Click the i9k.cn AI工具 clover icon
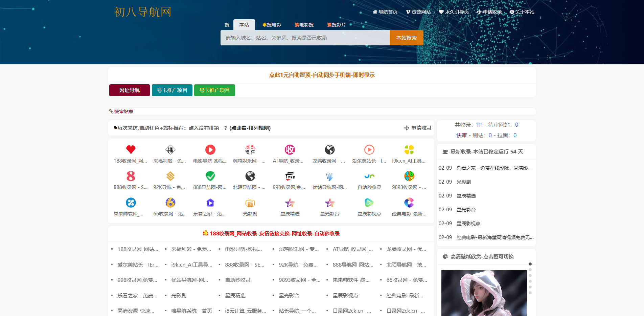Screen dimensions: 644x316 (409, 149)
